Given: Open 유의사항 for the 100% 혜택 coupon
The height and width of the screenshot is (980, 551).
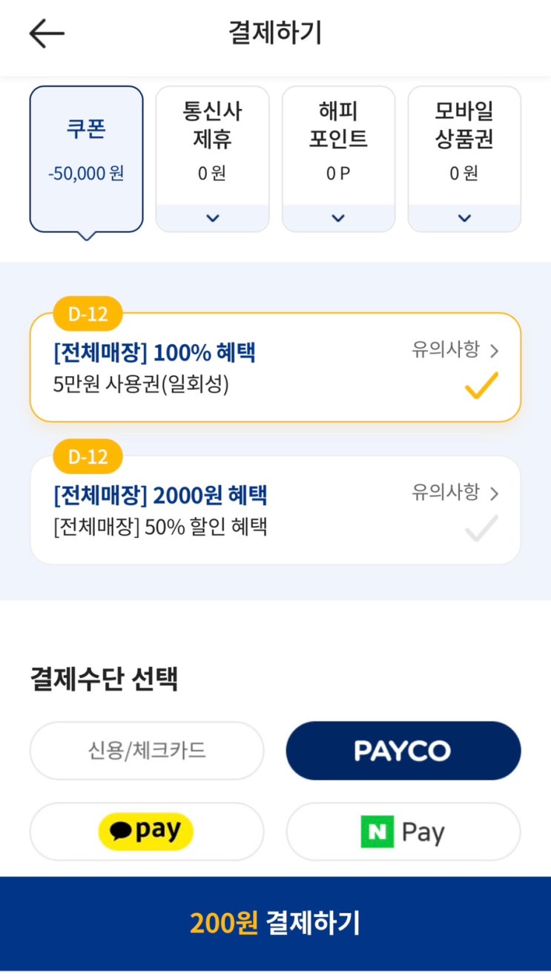Looking at the screenshot, I should pos(455,350).
